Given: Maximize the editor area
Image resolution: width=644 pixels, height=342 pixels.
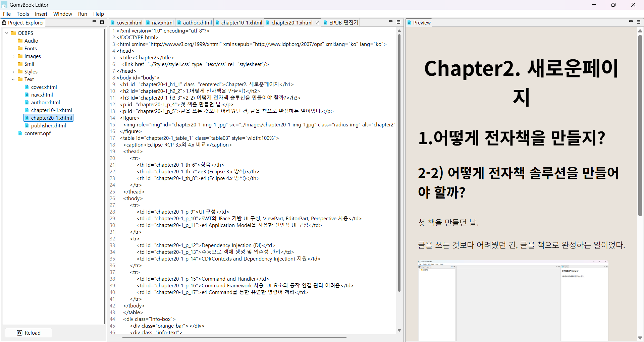Looking at the screenshot, I should point(398,22).
